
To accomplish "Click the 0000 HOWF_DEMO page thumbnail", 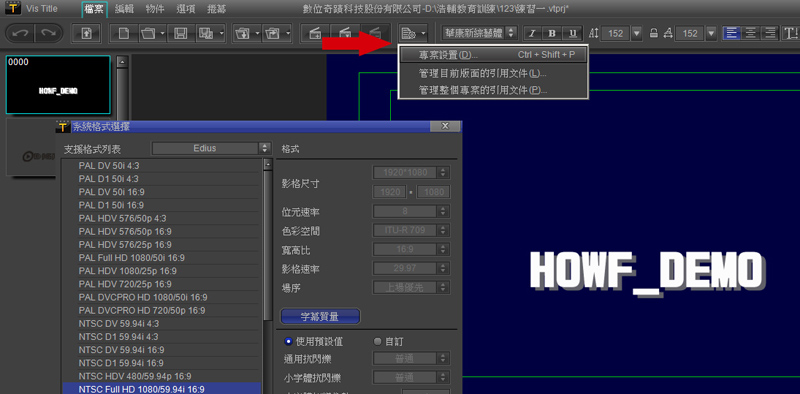I will click(58, 85).
